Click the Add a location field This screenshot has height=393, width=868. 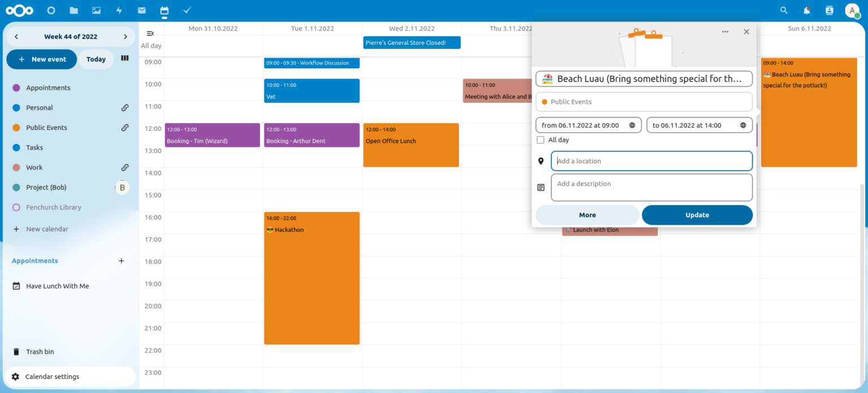click(x=651, y=161)
